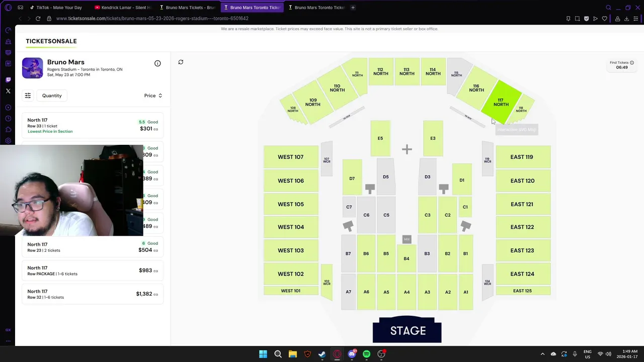The image size is (644, 362).
Task: Select section WEST 102 on the map
Action: (x=291, y=274)
